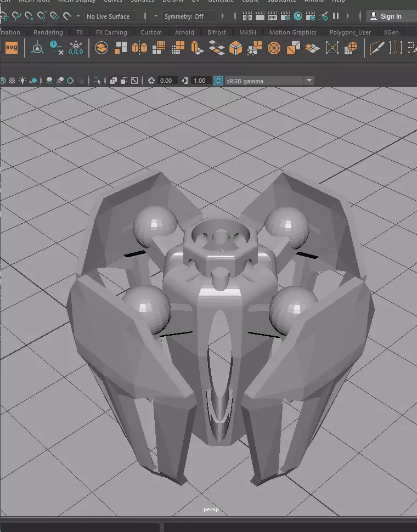Switch to the Polygons_User shelf tab
Image resolution: width=417 pixels, height=532 pixels.
pos(350,32)
